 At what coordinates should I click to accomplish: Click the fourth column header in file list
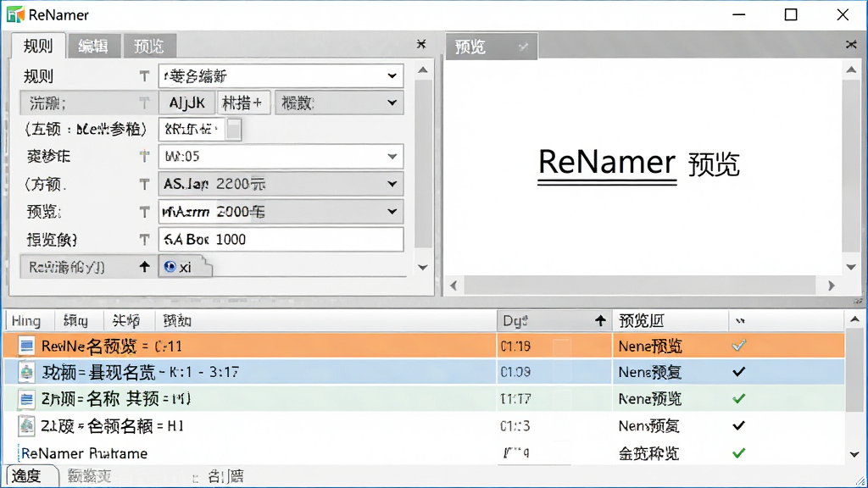[325, 321]
